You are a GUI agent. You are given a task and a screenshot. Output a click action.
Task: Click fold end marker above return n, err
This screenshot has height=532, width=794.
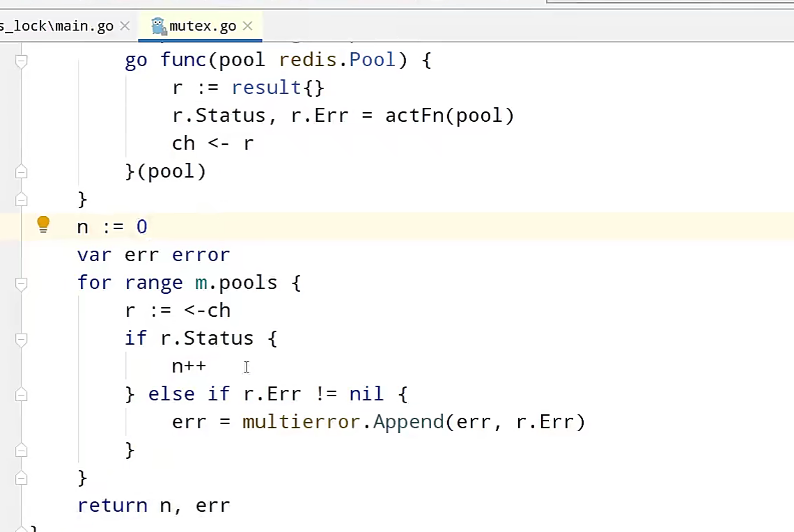(x=21, y=478)
